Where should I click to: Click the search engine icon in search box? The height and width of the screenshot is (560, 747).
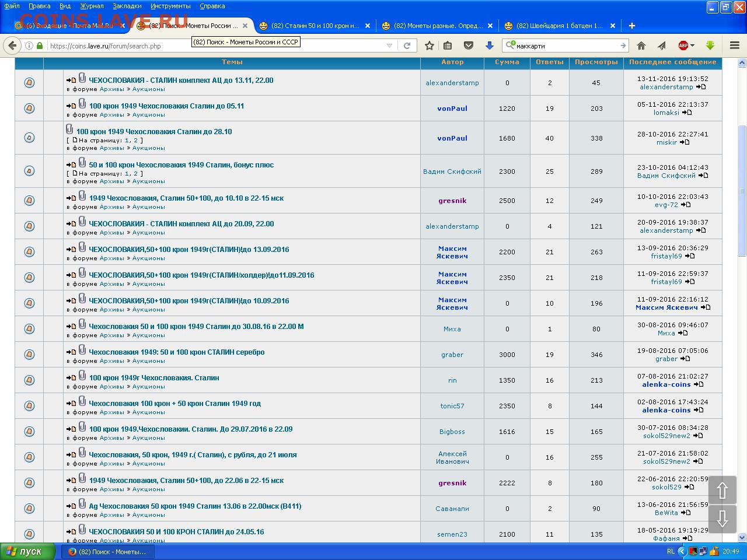coord(510,45)
